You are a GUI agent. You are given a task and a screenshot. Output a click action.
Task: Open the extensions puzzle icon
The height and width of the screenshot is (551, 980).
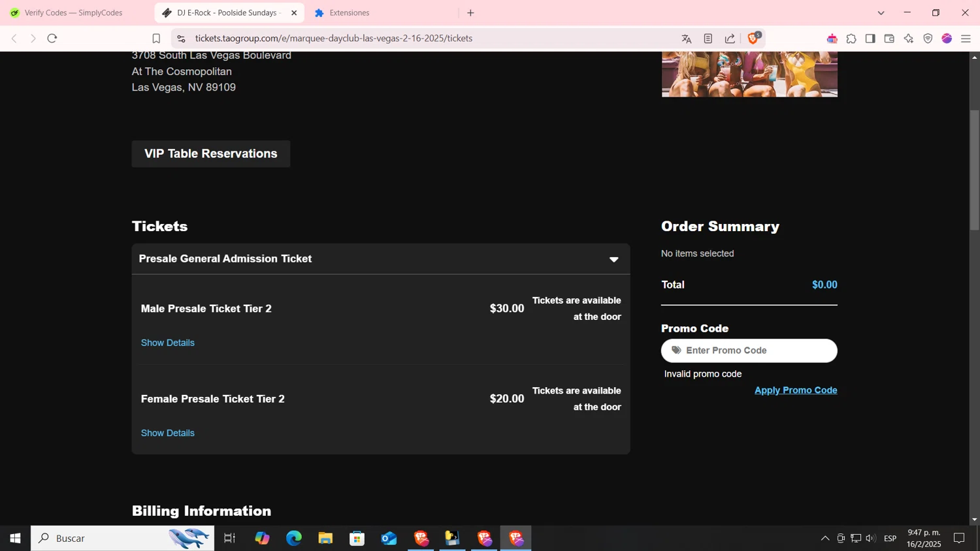[x=851, y=39]
